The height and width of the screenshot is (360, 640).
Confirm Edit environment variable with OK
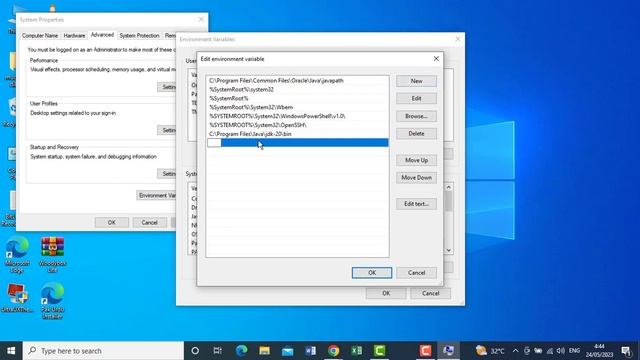[x=372, y=273]
